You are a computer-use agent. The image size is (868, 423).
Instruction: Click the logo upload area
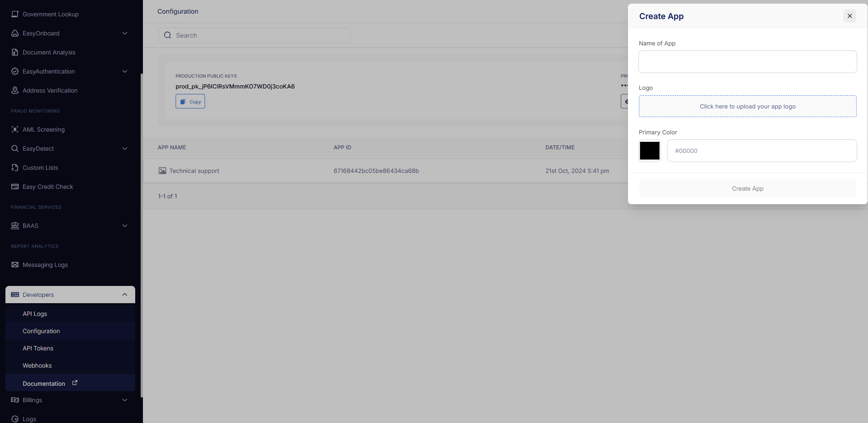(x=747, y=106)
